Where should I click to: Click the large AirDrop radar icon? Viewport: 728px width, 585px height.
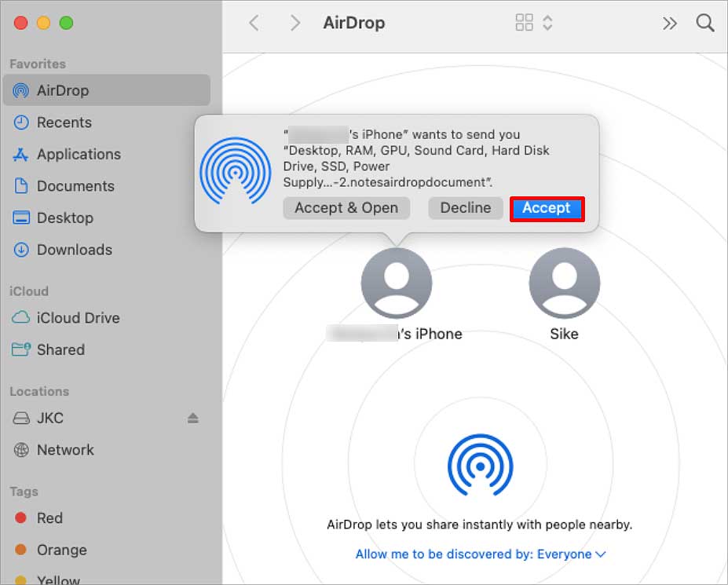[x=480, y=465]
